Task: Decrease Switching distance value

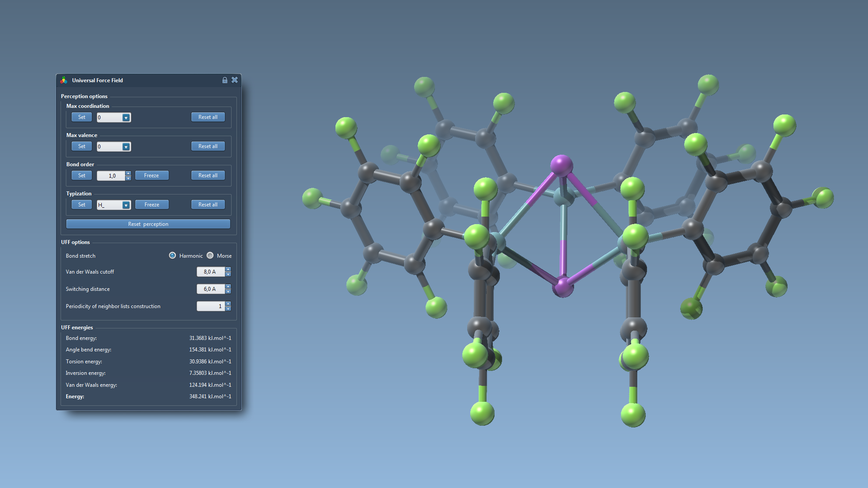Action: 228,291
